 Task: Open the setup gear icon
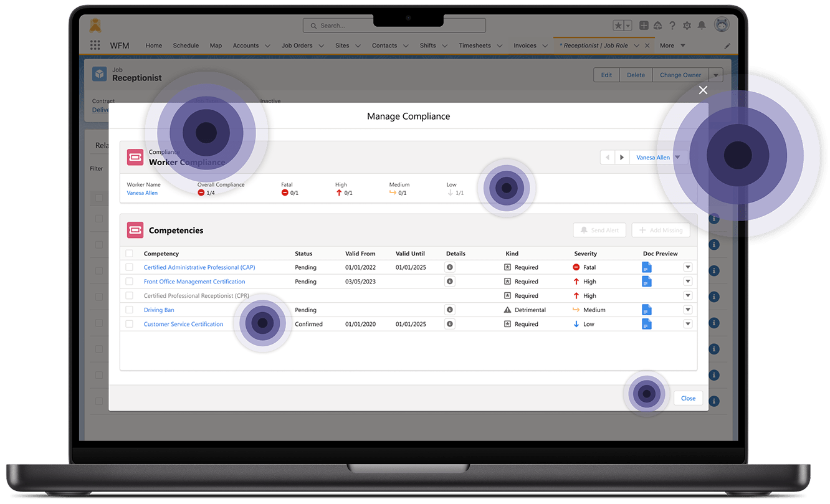pos(687,26)
